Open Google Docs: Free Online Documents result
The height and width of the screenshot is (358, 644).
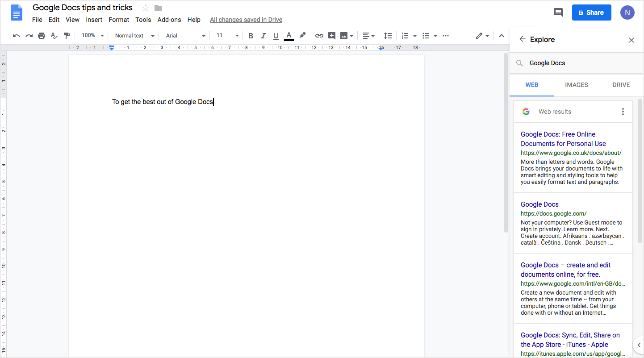pos(563,139)
